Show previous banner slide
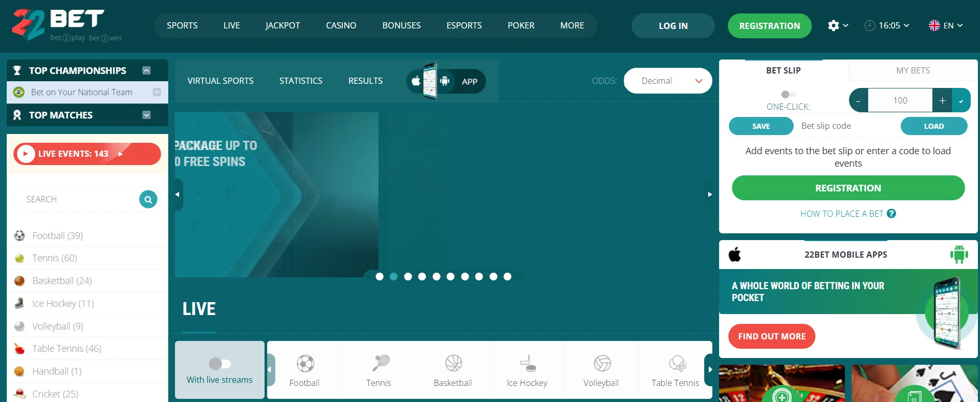 (x=178, y=195)
